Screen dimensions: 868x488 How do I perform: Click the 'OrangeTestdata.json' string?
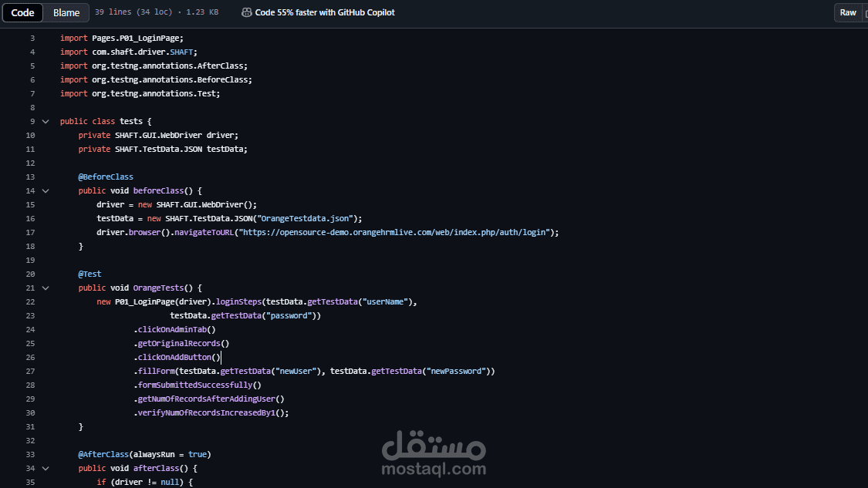(x=305, y=218)
